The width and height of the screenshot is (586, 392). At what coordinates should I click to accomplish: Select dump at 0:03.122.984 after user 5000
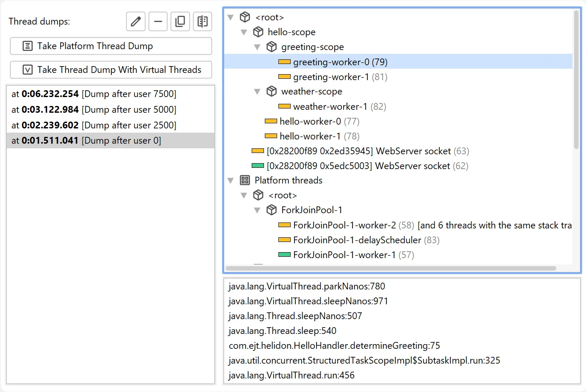(x=111, y=109)
